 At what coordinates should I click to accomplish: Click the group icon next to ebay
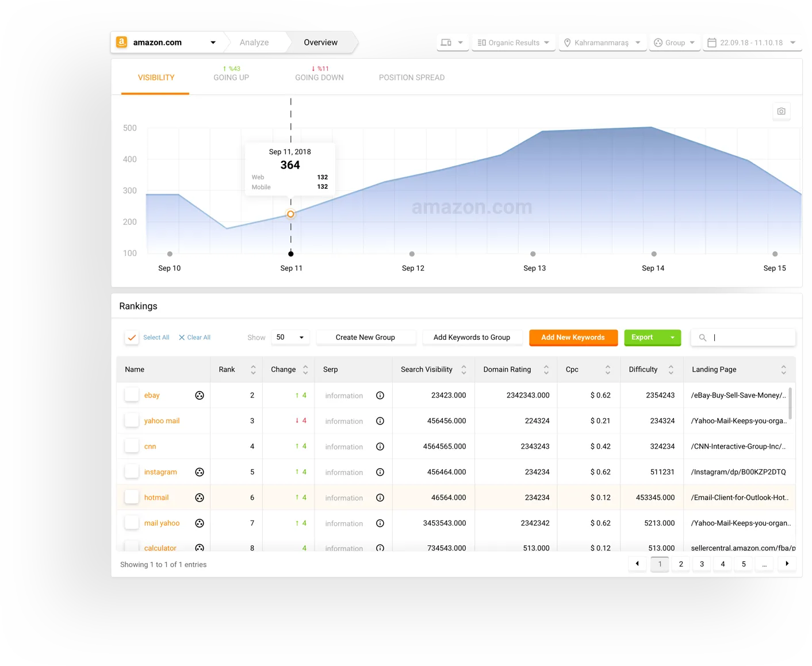[x=200, y=395]
